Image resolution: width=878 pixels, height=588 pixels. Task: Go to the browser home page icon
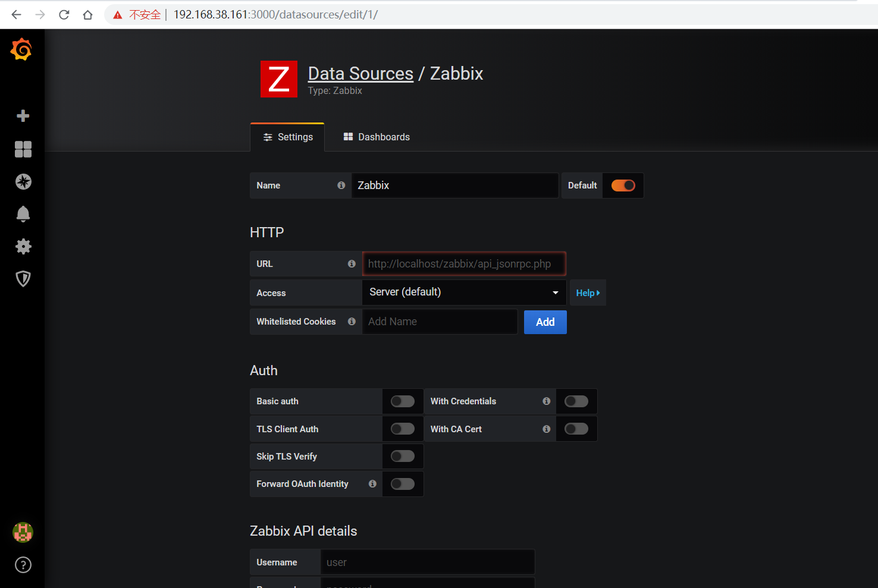[87, 15]
